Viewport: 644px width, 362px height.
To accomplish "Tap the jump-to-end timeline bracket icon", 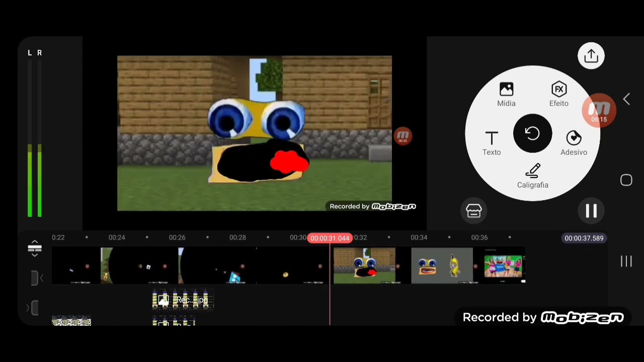I will [x=32, y=308].
